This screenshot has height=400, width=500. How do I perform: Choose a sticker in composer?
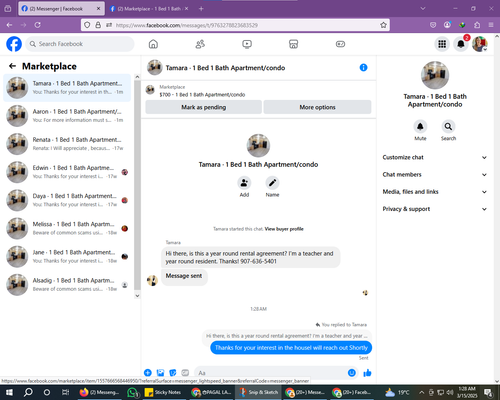(173, 373)
